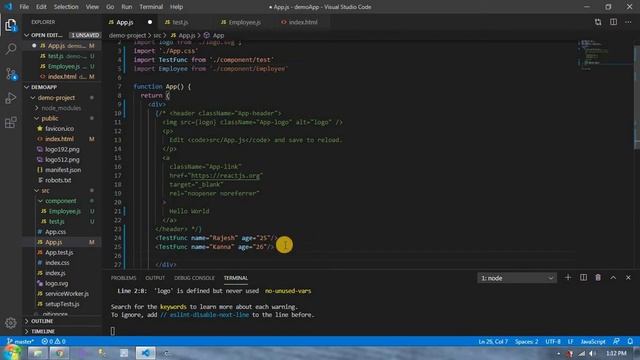Show the Problems panel tab

(x=123, y=278)
